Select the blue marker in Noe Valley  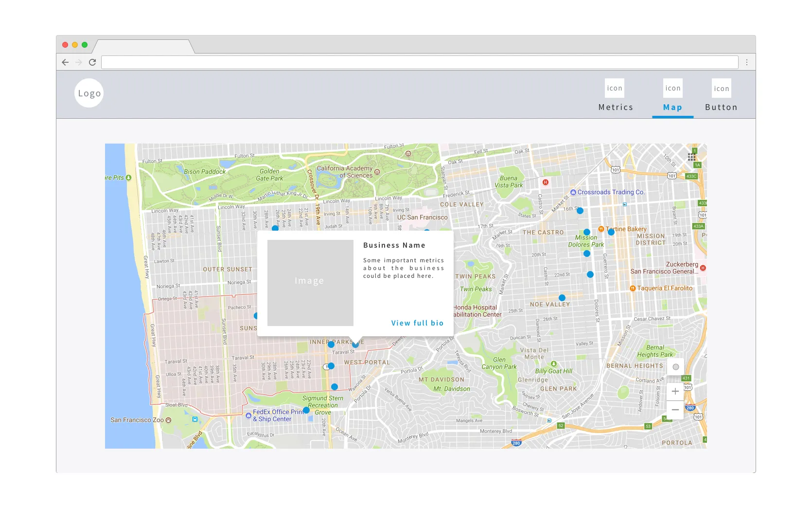(x=562, y=298)
